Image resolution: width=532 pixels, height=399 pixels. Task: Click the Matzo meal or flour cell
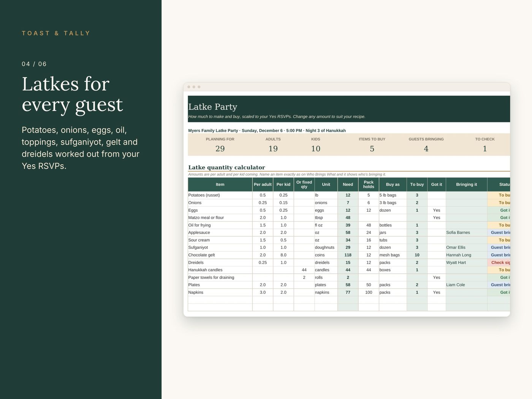click(x=220, y=218)
